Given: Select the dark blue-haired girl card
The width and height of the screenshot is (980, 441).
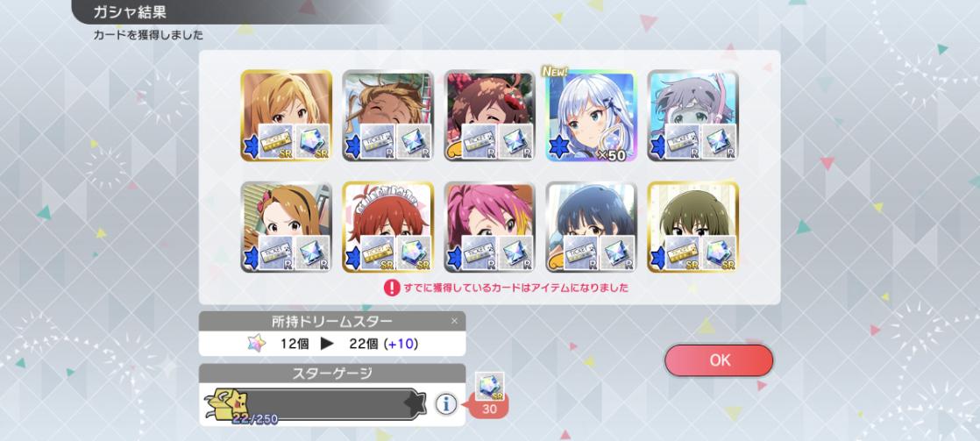Looking at the screenshot, I should click(592, 227).
